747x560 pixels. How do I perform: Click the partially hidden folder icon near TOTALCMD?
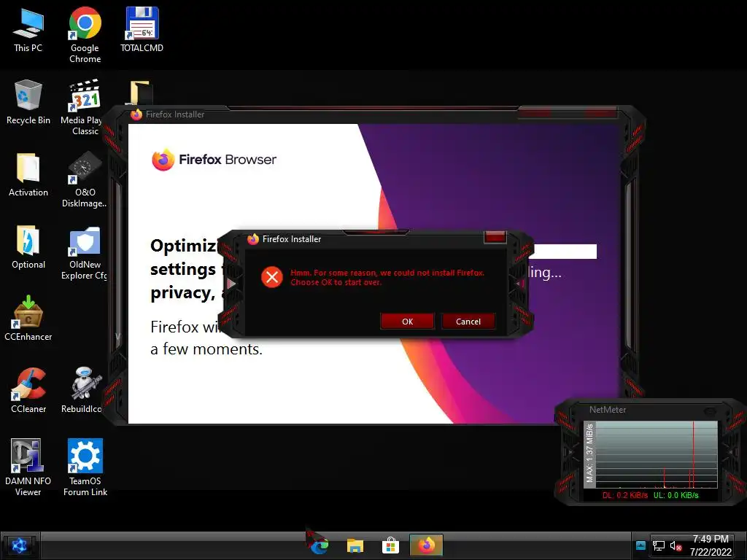140,93
